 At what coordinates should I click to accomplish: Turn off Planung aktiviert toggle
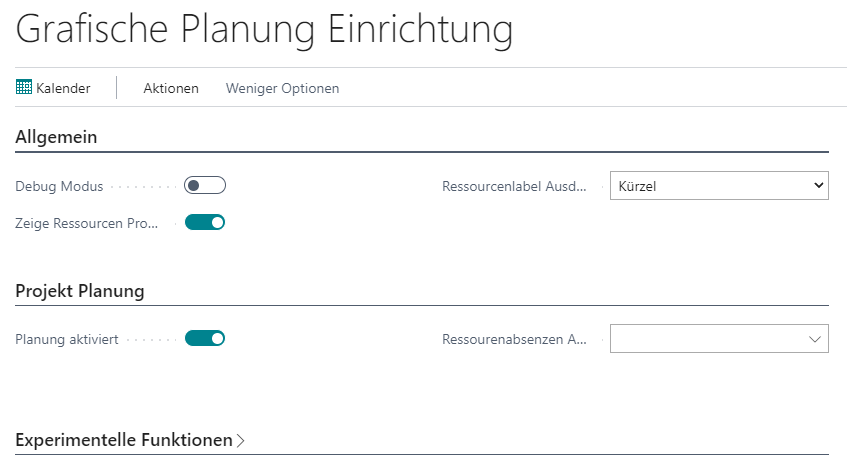click(x=205, y=338)
